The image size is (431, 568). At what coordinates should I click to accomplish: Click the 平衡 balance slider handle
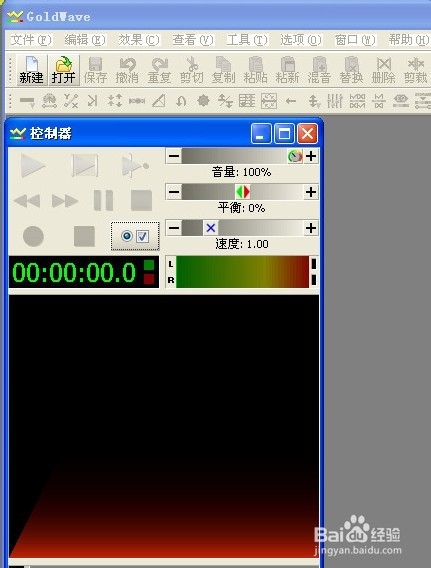click(243, 192)
